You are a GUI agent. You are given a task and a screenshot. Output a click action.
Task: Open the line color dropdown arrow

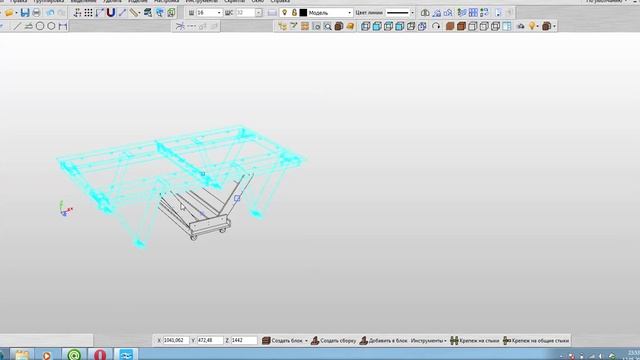tap(412, 13)
